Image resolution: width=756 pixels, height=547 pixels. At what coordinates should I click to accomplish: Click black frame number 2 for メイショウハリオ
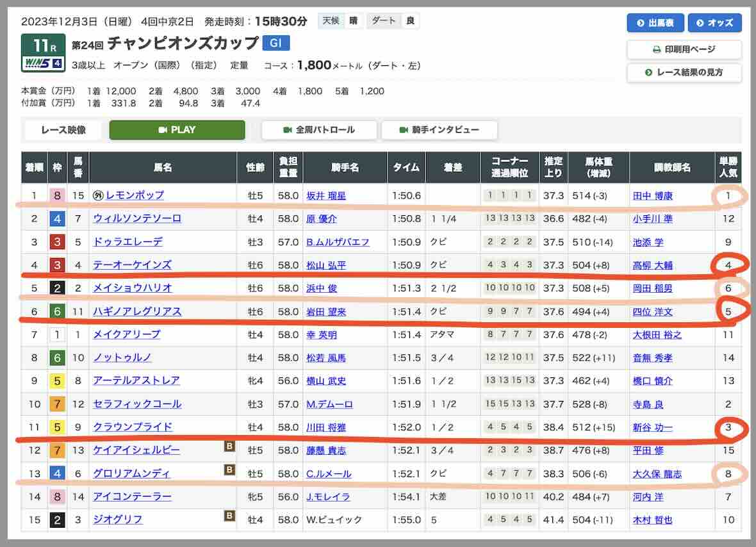(x=58, y=288)
